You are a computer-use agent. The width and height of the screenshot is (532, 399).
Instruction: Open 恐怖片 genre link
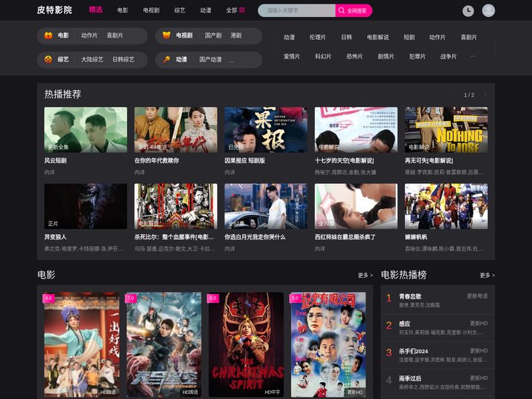[x=355, y=56]
